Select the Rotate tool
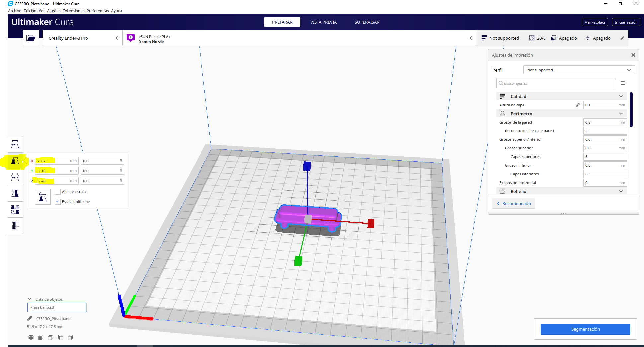 pos(15,177)
